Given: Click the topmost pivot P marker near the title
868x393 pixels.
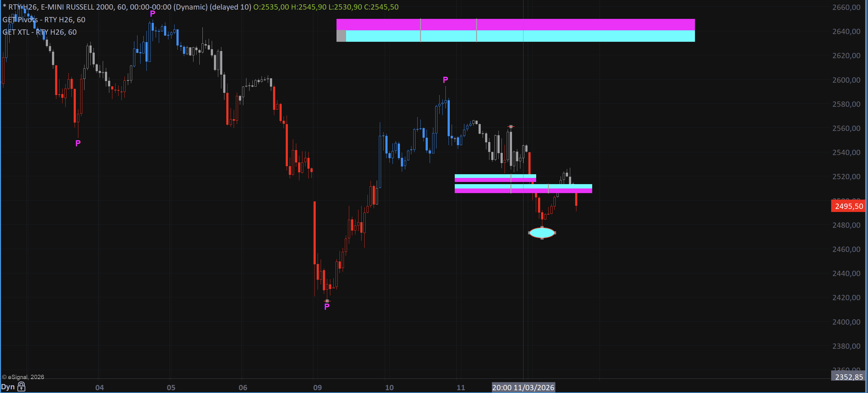Looking at the screenshot, I should click(152, 14).
